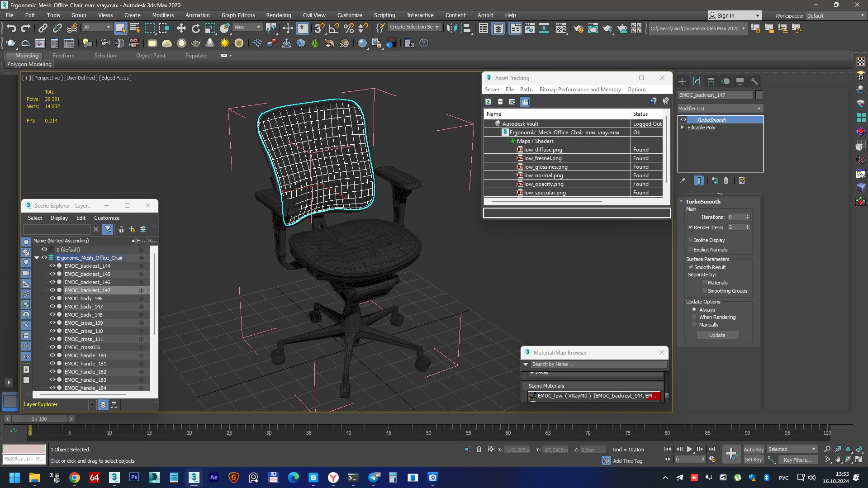868x488 pixels.
Task: Hide EMOC_backrest_147 using its eye icon
Action: click(x=52, y=290)
